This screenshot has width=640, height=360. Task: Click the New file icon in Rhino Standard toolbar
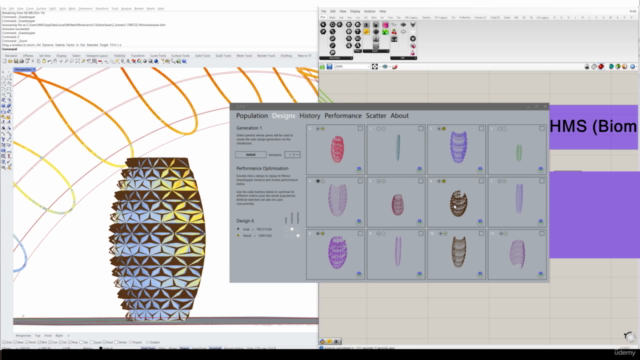(5, 61)
